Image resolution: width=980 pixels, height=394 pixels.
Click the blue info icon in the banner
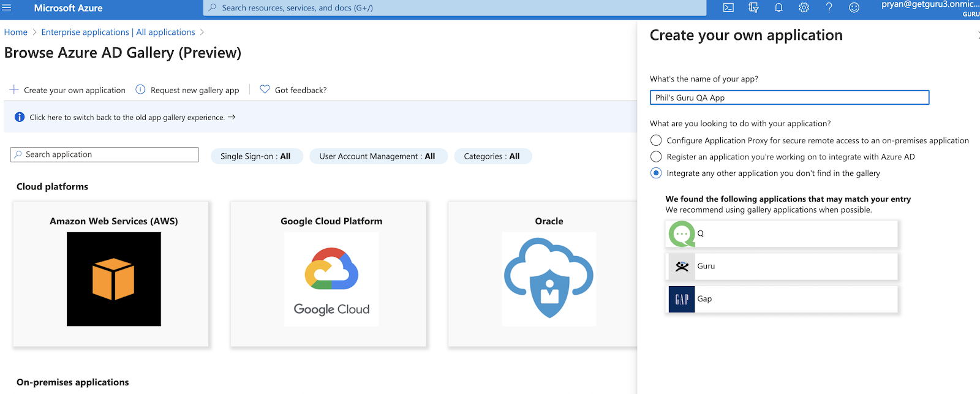click(20, 117)
